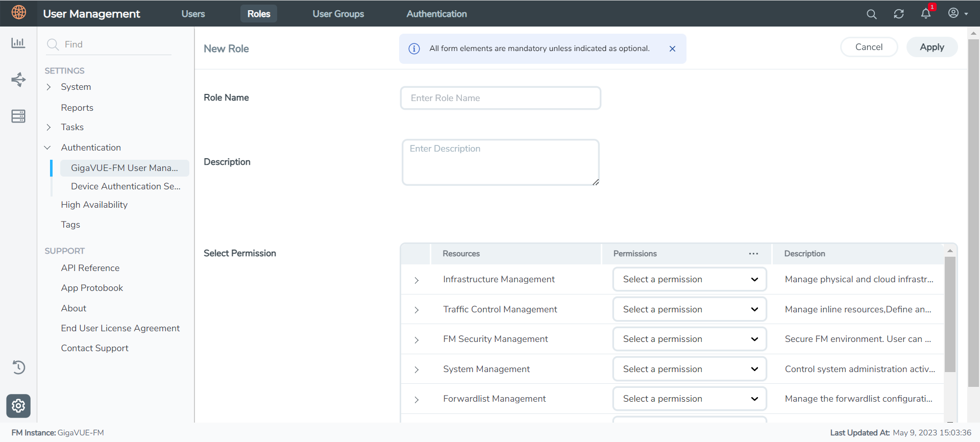Switch to the User Groups tab
Image resolution: width=980 pixels, height=442 pixels.
pyautogui.click(x=338, y=14)
